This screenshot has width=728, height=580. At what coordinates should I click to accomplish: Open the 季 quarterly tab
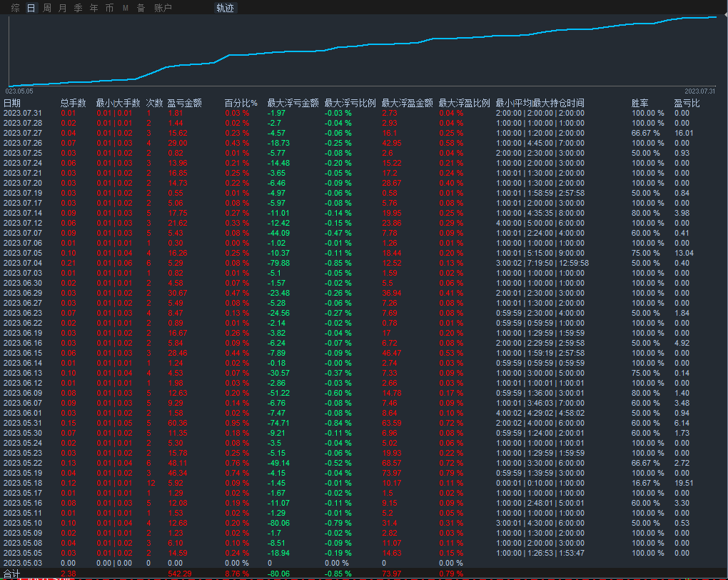pyautogui.click(x=78, y=8)
